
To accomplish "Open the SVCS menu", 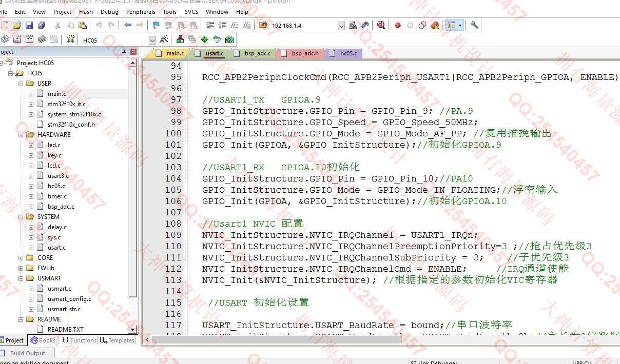I will [x=191, y=12].
